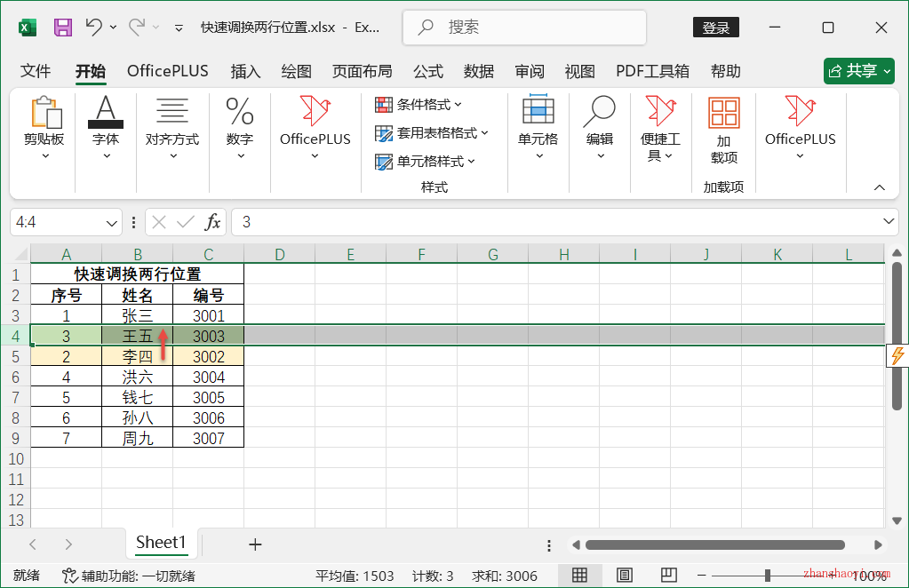Click the 登录 sign-in button
Screen dimensions: 909x588
coord(715,28)
